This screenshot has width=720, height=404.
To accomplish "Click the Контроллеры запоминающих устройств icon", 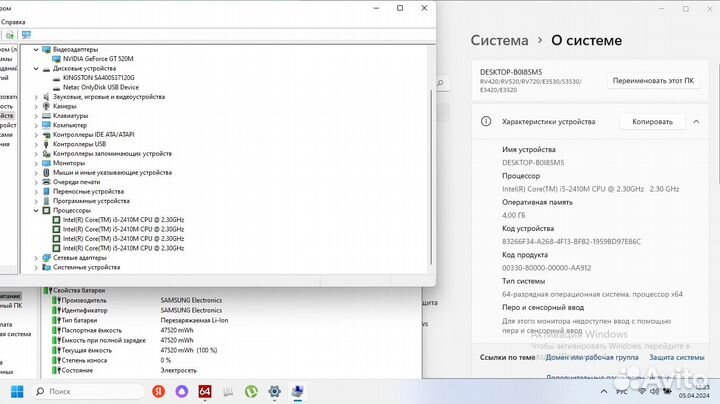I will click(x=46, y=154).
